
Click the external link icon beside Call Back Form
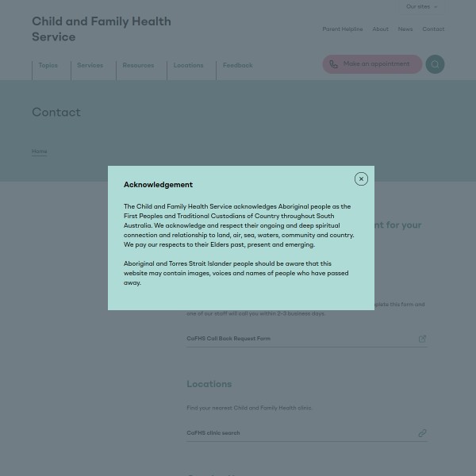point(422,339)
